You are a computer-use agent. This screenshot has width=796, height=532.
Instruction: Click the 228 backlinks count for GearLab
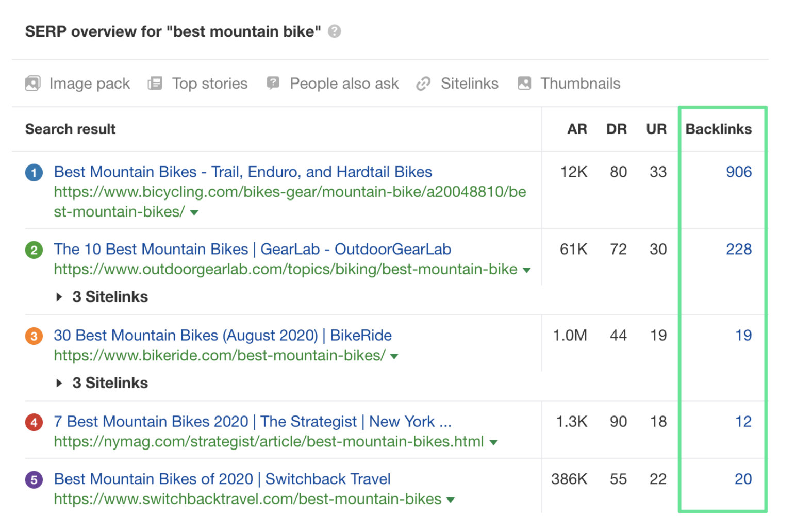[x=739, y=249]
